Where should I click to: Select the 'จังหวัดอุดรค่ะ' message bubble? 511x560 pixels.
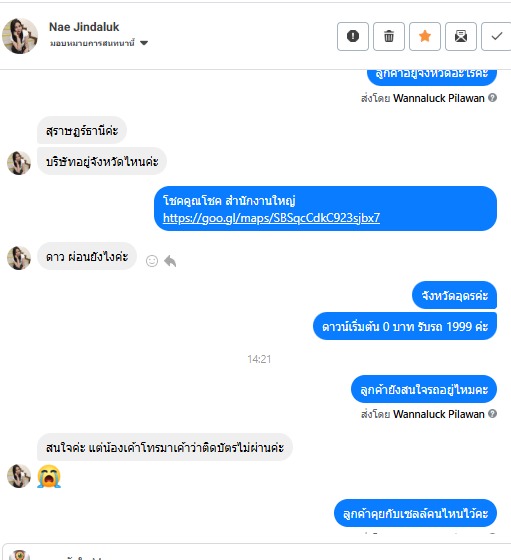click(455, 295)
